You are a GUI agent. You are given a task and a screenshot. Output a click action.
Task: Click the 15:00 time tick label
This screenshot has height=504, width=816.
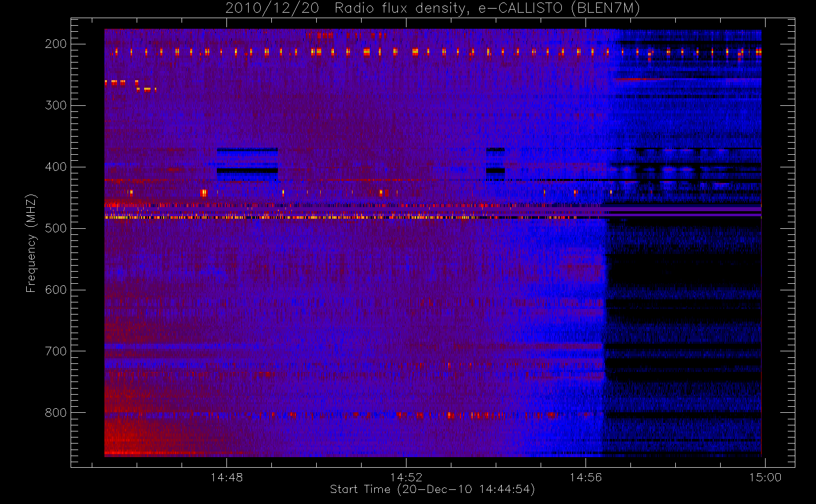[x=765, y=477]
